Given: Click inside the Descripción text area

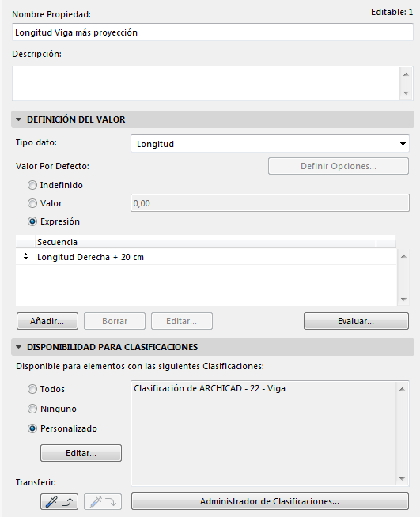Looking at the screenshot, I should [206, 84].
